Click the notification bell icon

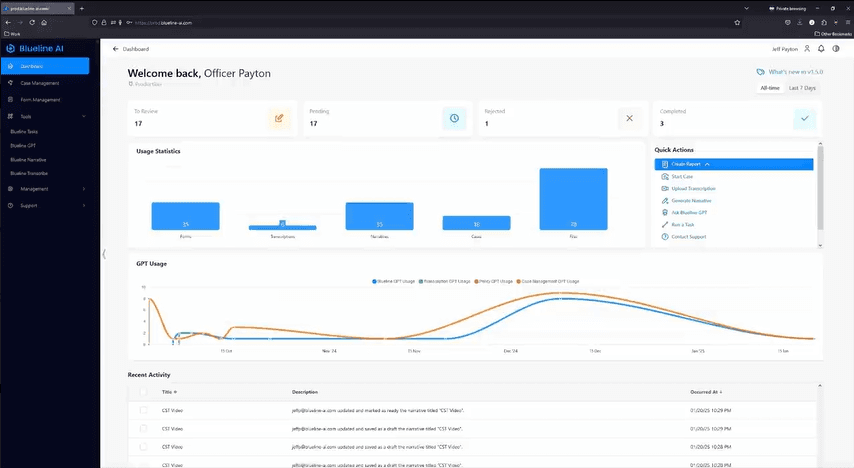click(821, 48)
